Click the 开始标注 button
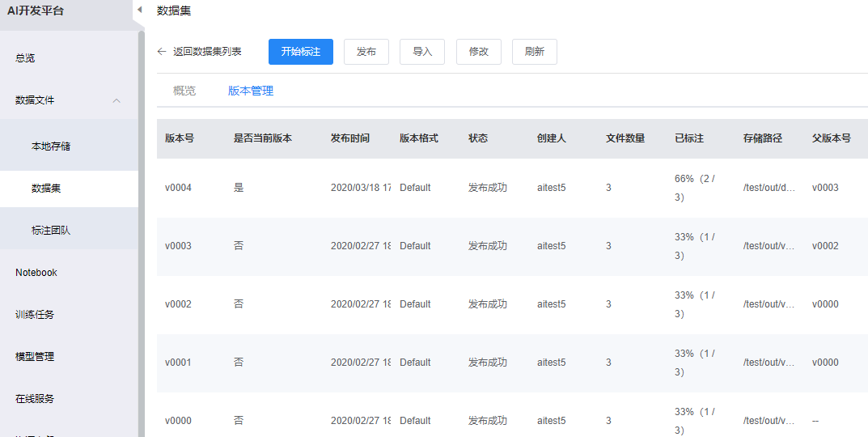868x437 pixels. [x=301, y=52]
